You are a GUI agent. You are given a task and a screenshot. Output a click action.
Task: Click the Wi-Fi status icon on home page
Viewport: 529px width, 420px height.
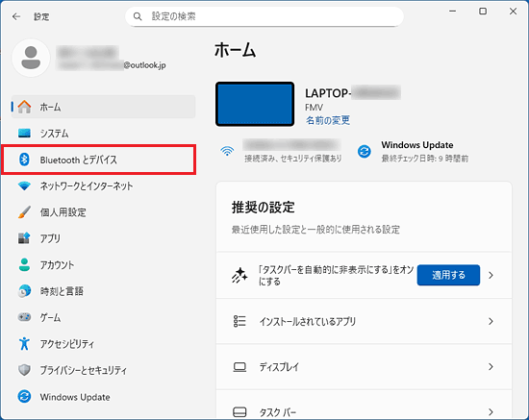click(x=227, y=151)
